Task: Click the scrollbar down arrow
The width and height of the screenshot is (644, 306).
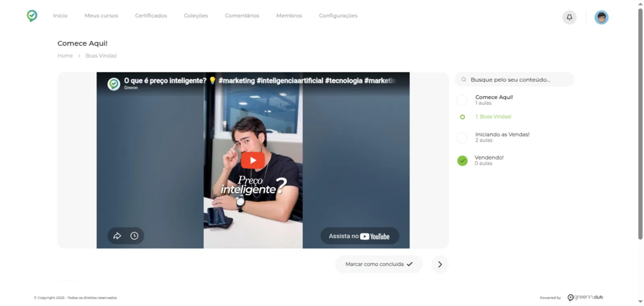Action: (x=640, y=302)
